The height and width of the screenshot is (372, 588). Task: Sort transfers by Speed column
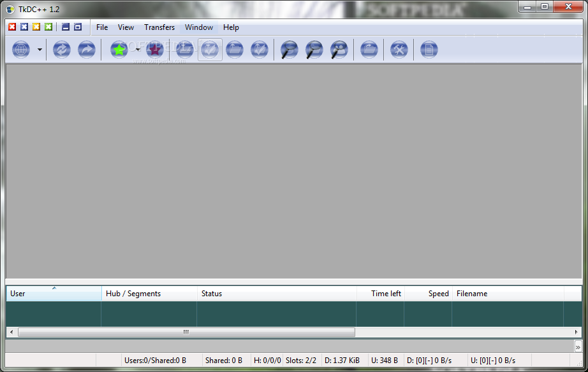pyautogui.click(x=429, y=293)
